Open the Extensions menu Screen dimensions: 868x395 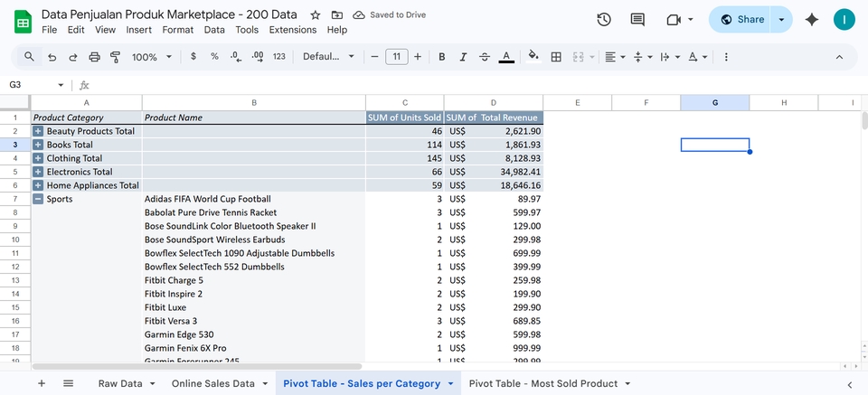tap(293, 30)
